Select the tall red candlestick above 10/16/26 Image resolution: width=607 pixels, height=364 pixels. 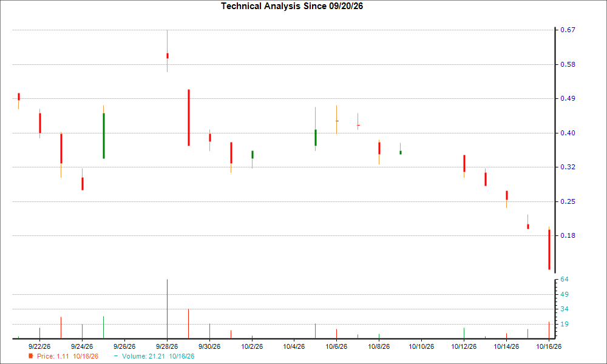[549, 249]
